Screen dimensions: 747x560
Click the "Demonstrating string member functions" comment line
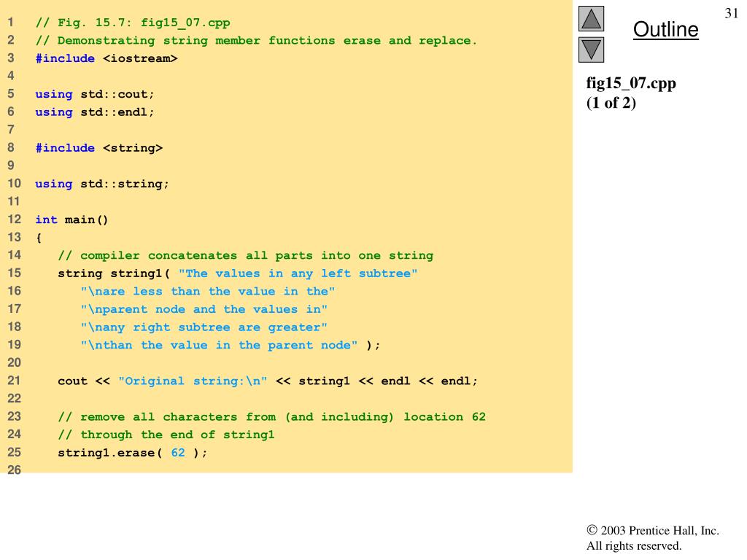click(x=256, y=41)
